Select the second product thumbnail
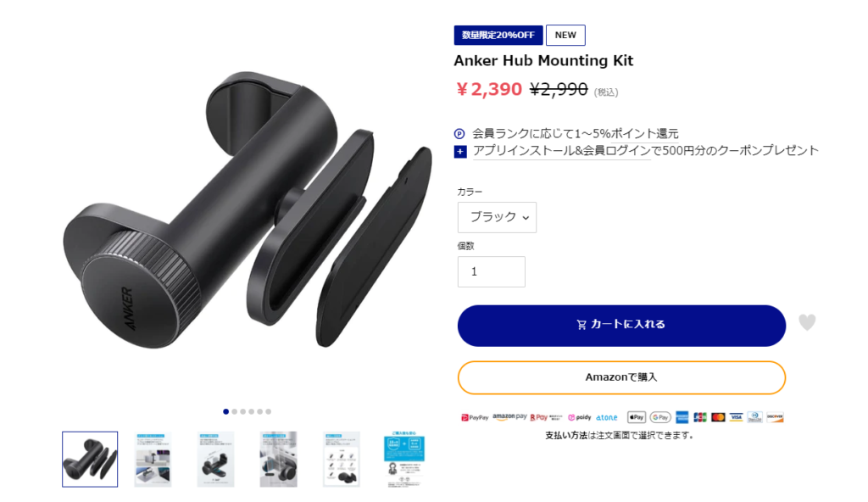The height and width of the screenshot is (502, 868). pos(153,460)
